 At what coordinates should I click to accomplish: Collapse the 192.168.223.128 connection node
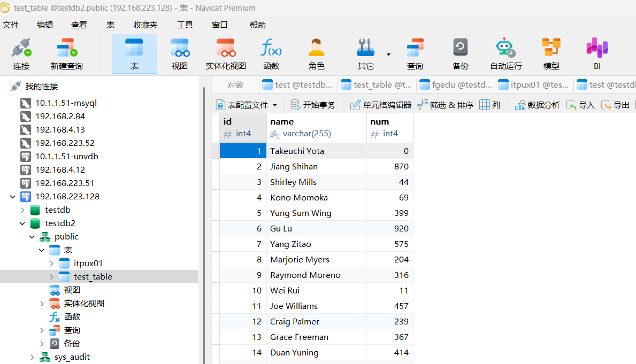point(13,197)
